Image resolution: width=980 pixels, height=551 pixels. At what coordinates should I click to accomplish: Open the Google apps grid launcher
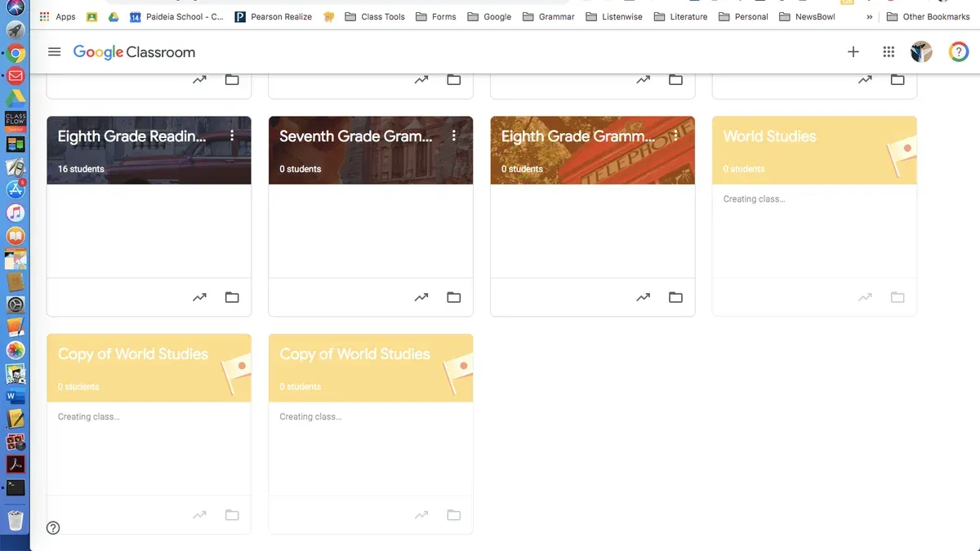coord(889,52)
